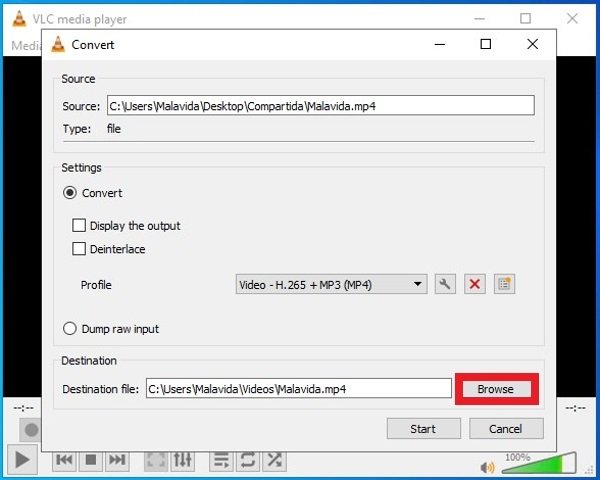Create a new profile icon
The height and width of the screenshot is (480, 600).
(x=504, y=284)
